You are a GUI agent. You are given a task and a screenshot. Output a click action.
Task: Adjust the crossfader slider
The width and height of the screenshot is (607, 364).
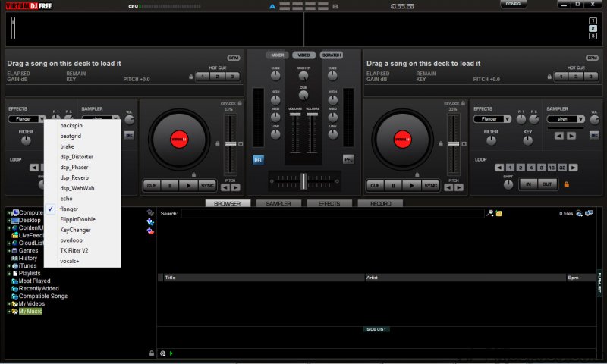[x=304, y=180]
